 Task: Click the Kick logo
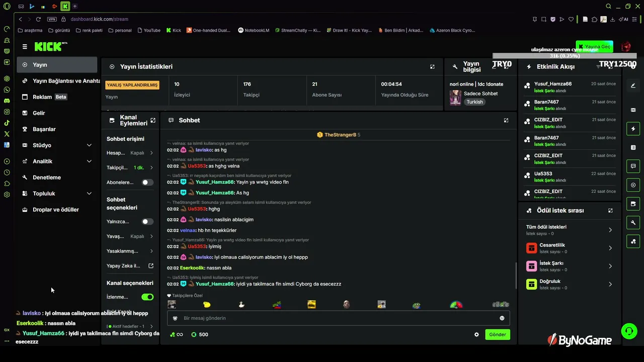pos(50,47)
